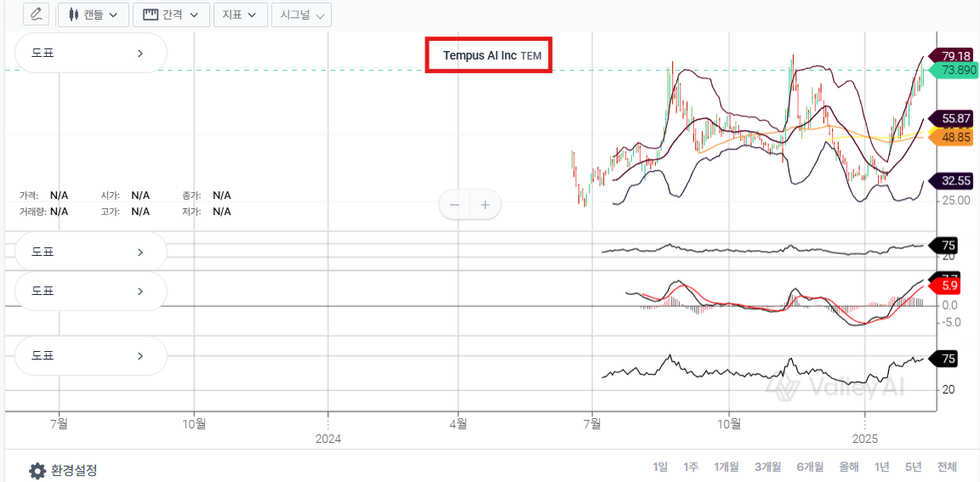Open the 시그널 signal dropdown
This screenshot has height=482, width=980.
click(302, 14)
